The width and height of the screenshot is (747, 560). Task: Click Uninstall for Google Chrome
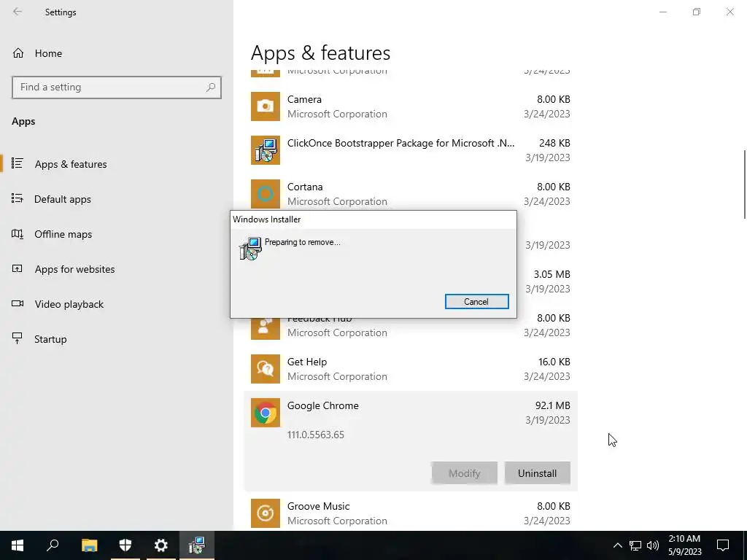[x=537, y=473]
